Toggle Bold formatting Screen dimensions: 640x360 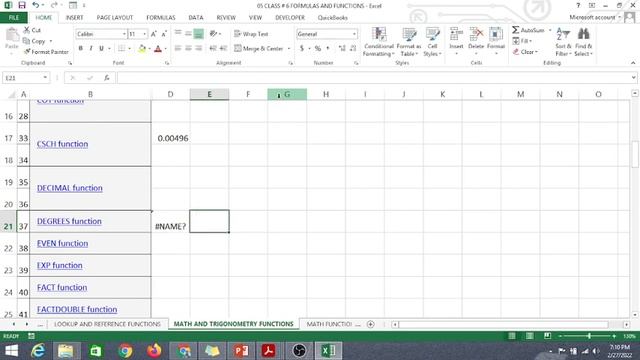pyautogui.click(x=80, y=49)
